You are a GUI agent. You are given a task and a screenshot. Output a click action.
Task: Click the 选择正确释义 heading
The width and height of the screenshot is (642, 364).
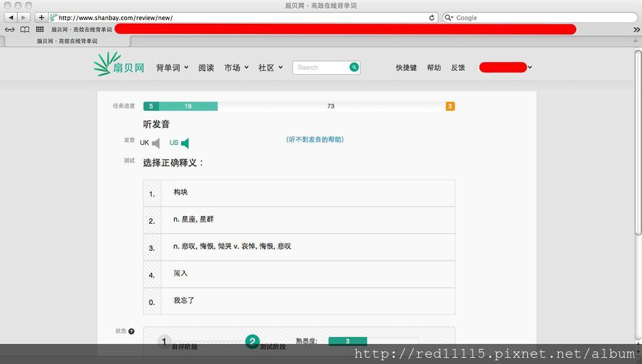[x=173, y=163]
